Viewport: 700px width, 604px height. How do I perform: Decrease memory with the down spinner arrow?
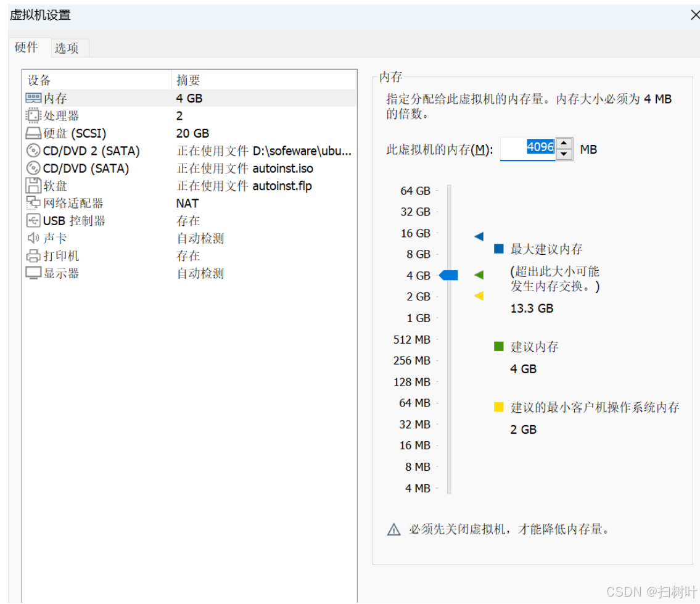pos(564,154)
